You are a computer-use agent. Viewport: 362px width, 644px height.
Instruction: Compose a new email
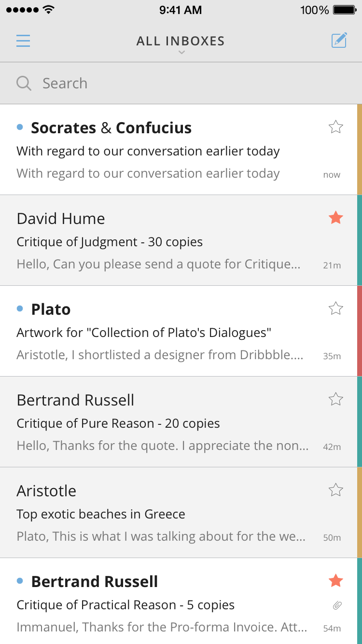pos(339,40)
